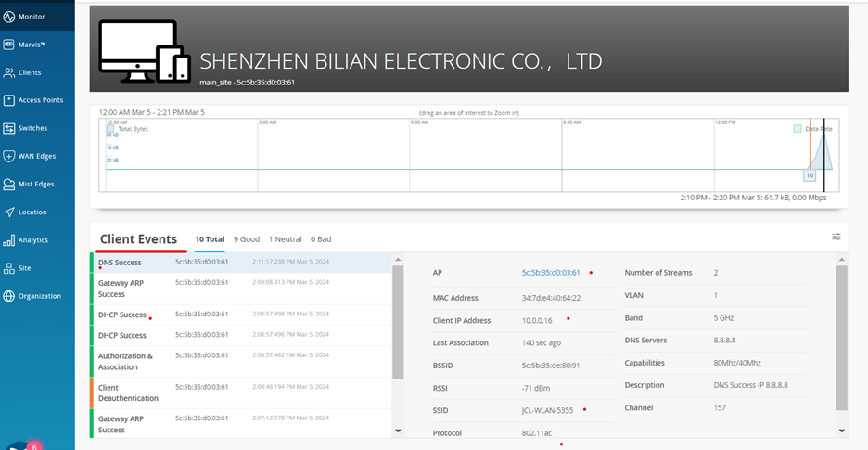Click the chart date range 12:00 AM Mar 5 text
This screenshot has height=450, width=868.
coord(152,112)
